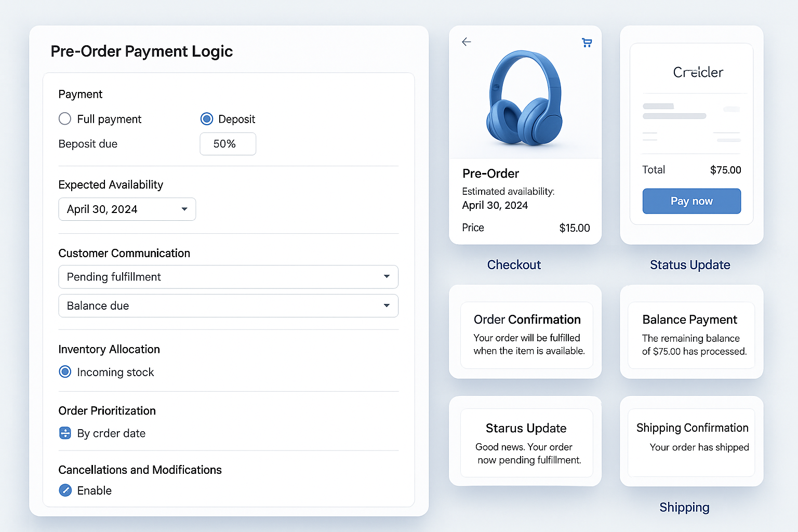The image size is (798, 532).
Task: Click the back arrow on the checkout screen
Action: 466,42
